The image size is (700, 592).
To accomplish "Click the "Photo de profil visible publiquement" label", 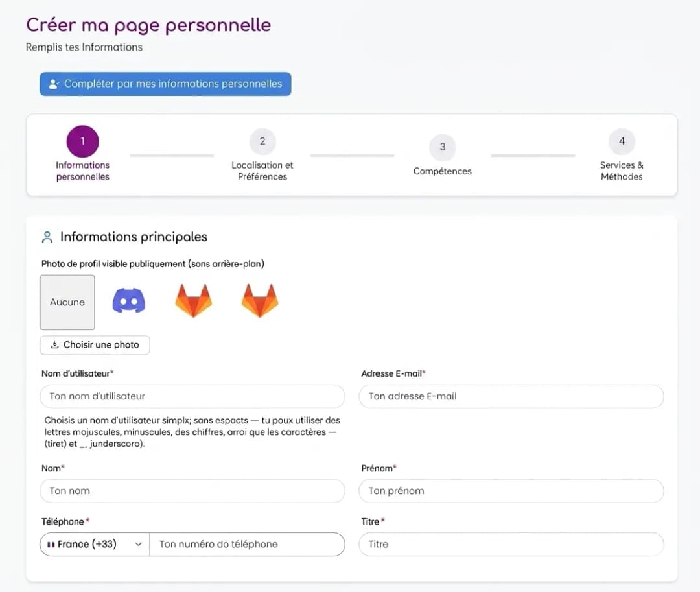I will pos(153,264).
